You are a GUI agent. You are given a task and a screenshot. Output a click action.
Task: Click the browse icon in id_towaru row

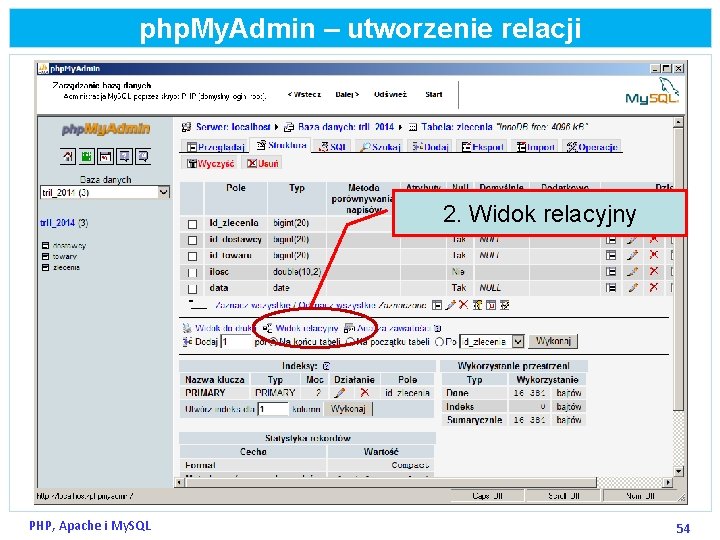[611, 255]
